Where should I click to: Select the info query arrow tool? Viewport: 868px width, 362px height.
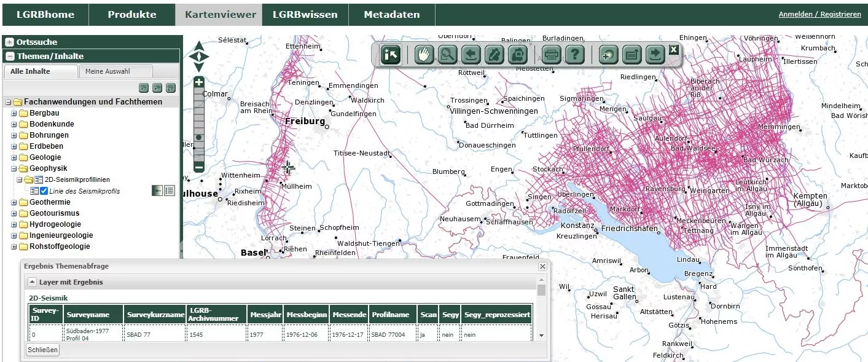[391, 55]
